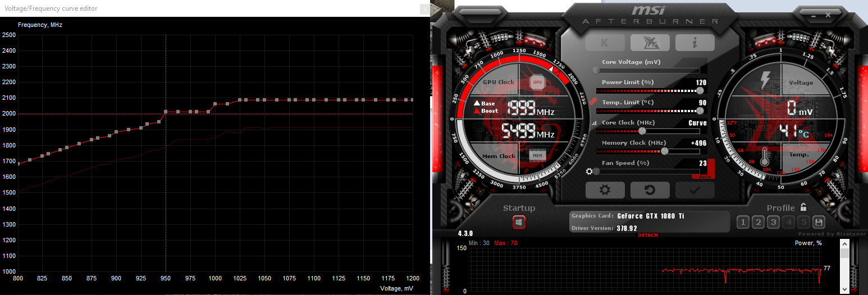The image size is (868, 295).
Task: Click the fan speed gear icon
Action: (x=589, y=172)
